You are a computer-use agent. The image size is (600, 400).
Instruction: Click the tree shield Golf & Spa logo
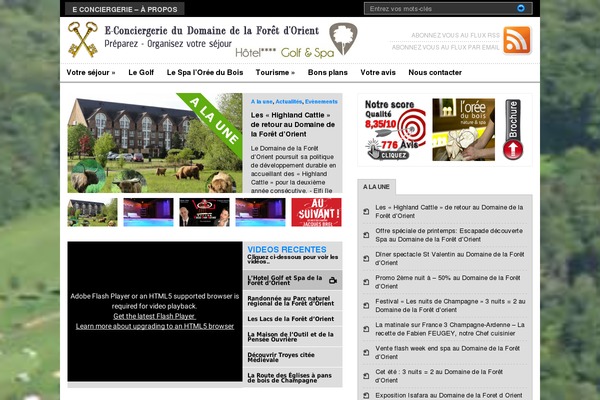tap(343, 39)
